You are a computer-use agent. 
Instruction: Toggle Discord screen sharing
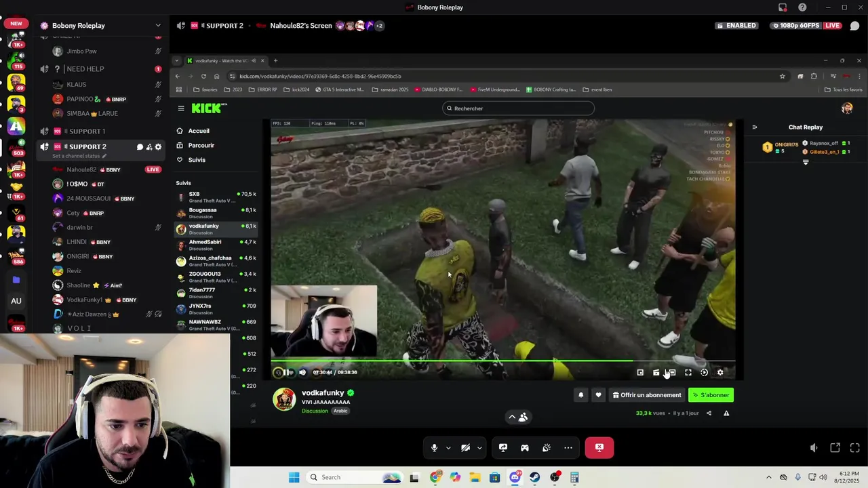click(503, 448)
